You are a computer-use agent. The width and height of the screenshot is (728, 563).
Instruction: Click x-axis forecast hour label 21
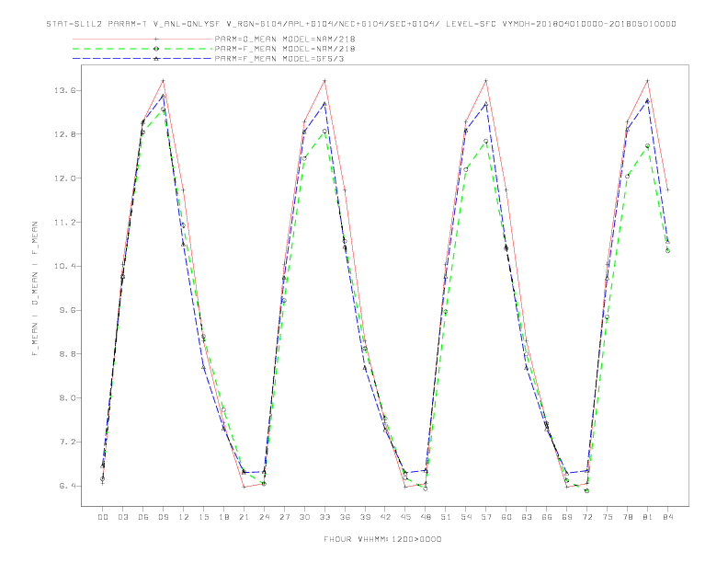pyautogui.click(x=244, y=517)
